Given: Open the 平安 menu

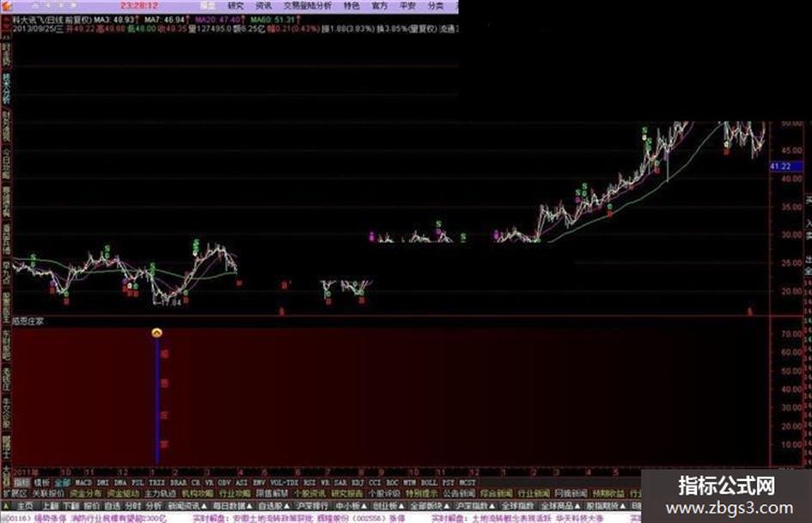Looking at the screenshot, I should tap(407, 6).
